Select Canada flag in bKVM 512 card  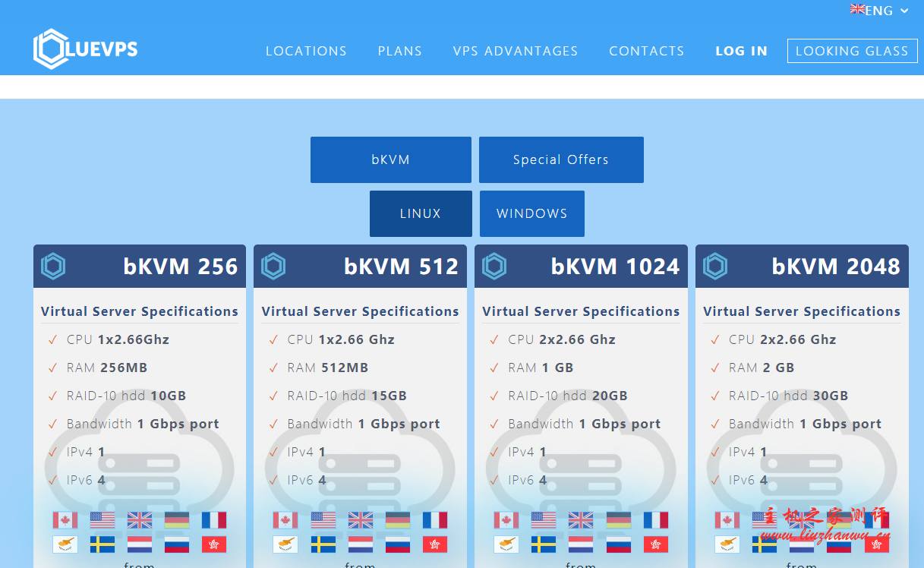285,520
